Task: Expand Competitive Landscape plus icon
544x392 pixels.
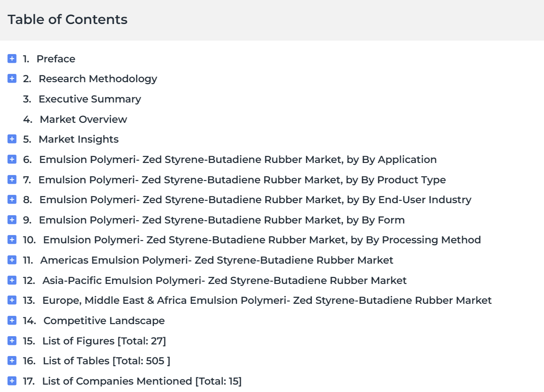Action: tap(12, 320)
